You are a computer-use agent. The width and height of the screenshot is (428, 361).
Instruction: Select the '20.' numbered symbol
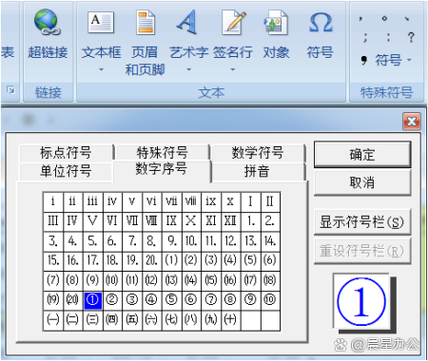pos(151,260)
